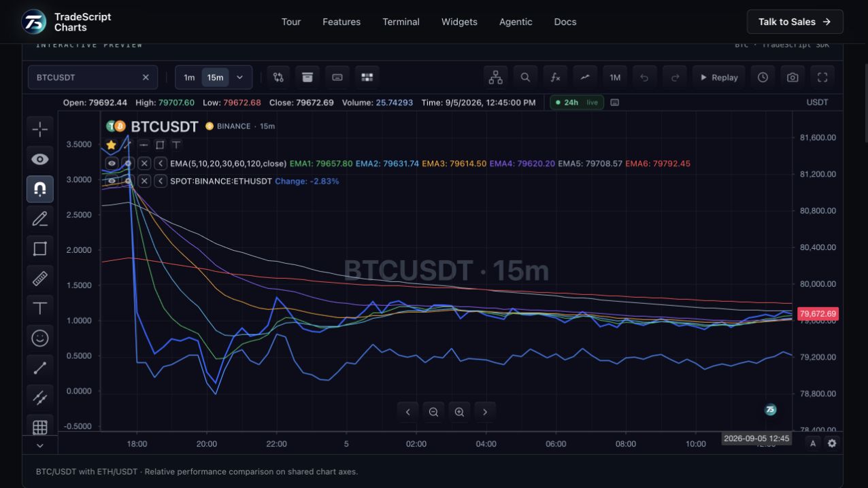Screen dimensions: 868x488
Task: Select the 15m timeframe
Action: [x=216, y=77]
